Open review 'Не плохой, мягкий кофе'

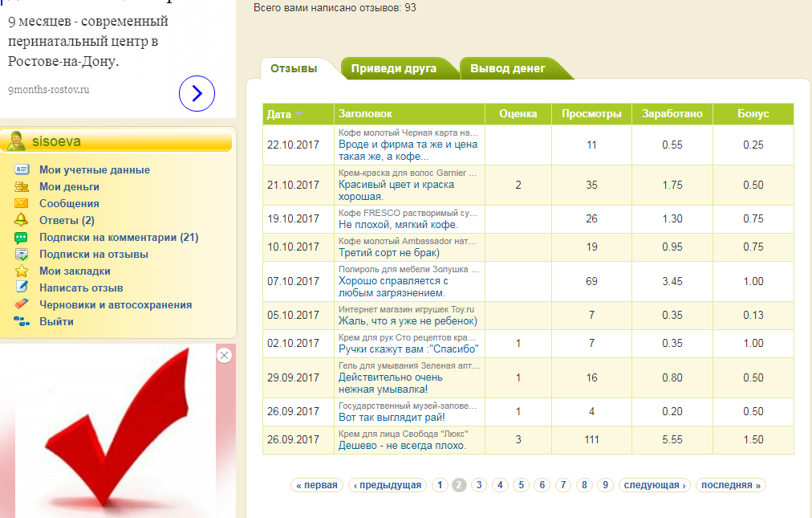(x=398, y=225)
